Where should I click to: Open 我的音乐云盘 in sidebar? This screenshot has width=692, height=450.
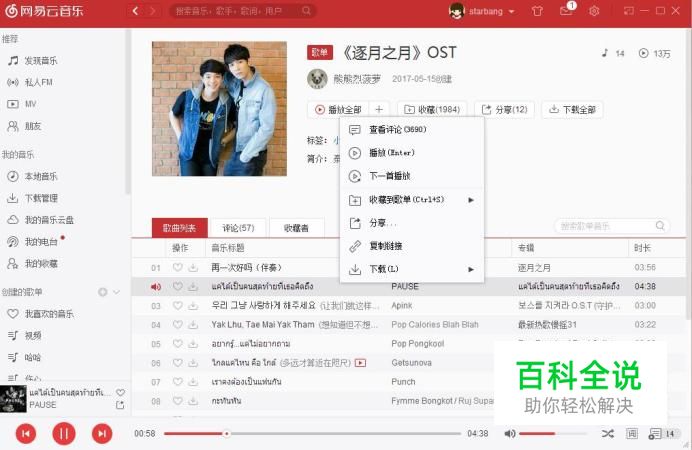(41, 220)
